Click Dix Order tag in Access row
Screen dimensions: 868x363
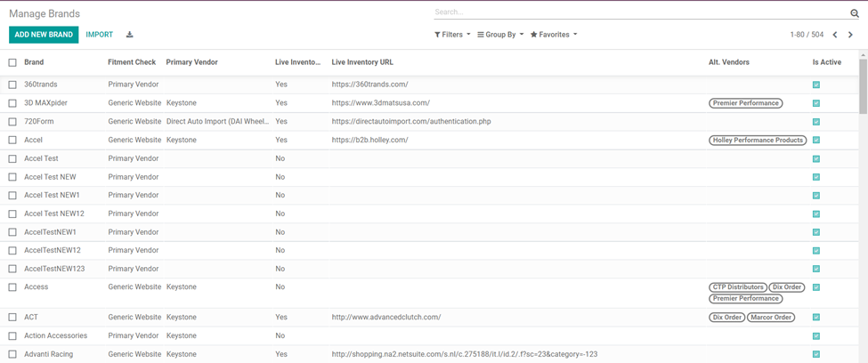[787, 287]
